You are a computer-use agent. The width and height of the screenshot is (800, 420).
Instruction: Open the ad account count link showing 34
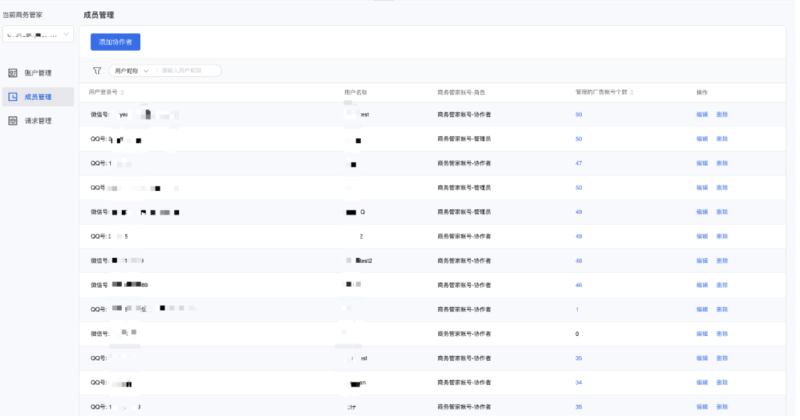point(579,382)
